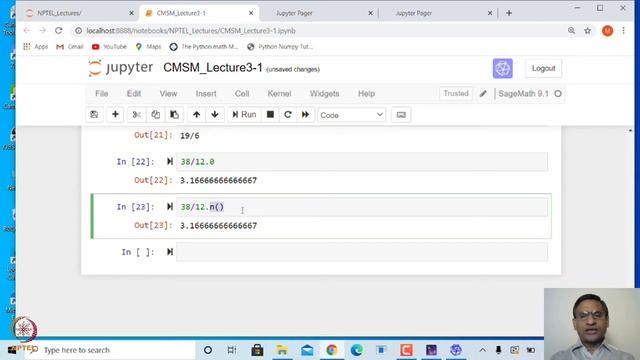
Task: Paste cells below icon in toolbar
Action: pos(174,115)
